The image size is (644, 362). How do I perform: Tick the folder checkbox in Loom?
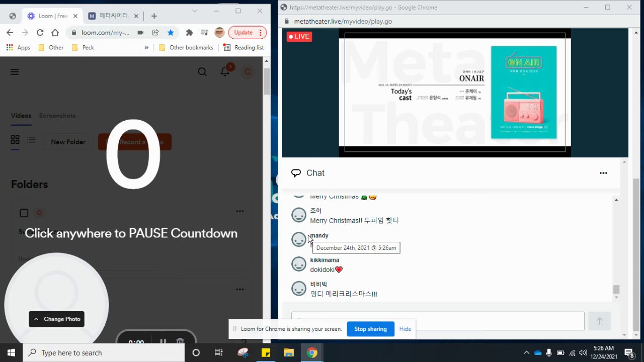pyautogui.click(x=24, y=213)
